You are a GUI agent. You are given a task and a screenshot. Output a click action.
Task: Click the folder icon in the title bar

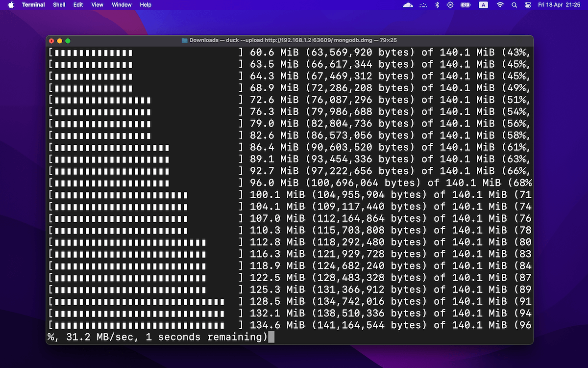pyautogui.click(x=185, y=40)
